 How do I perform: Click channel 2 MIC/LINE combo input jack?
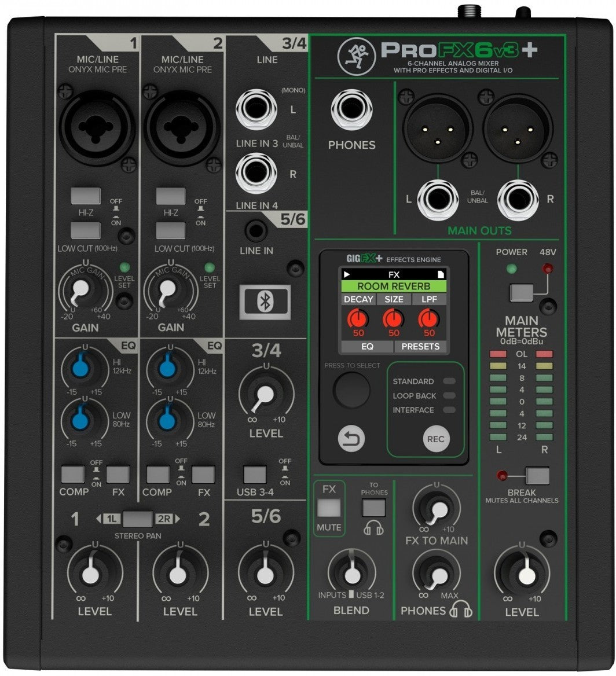(182, 128)
